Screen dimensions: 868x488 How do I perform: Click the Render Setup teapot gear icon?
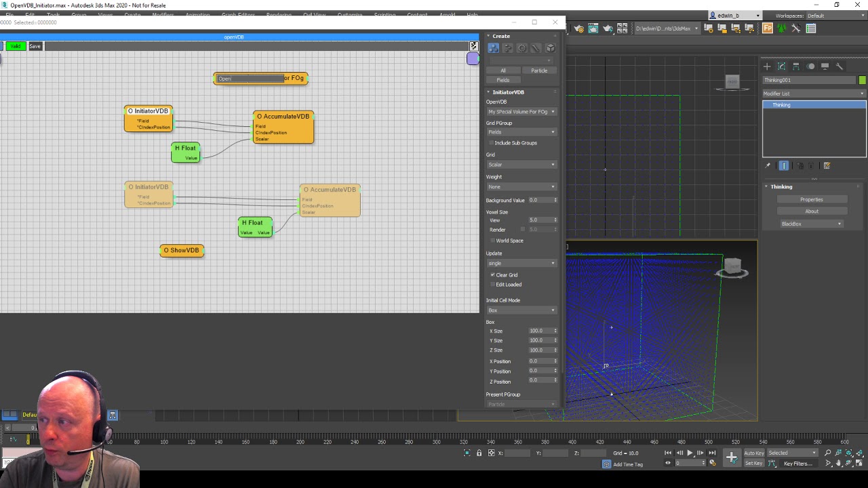point(578,28)
